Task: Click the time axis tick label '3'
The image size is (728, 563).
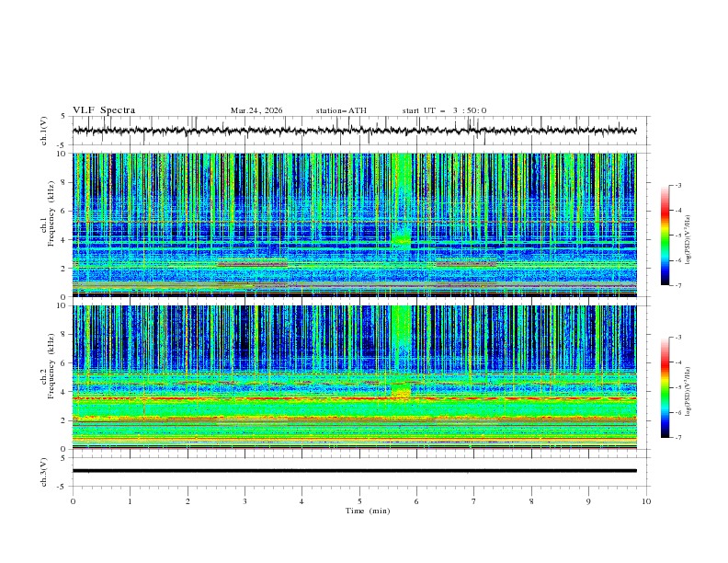Action: pos(245,501)
